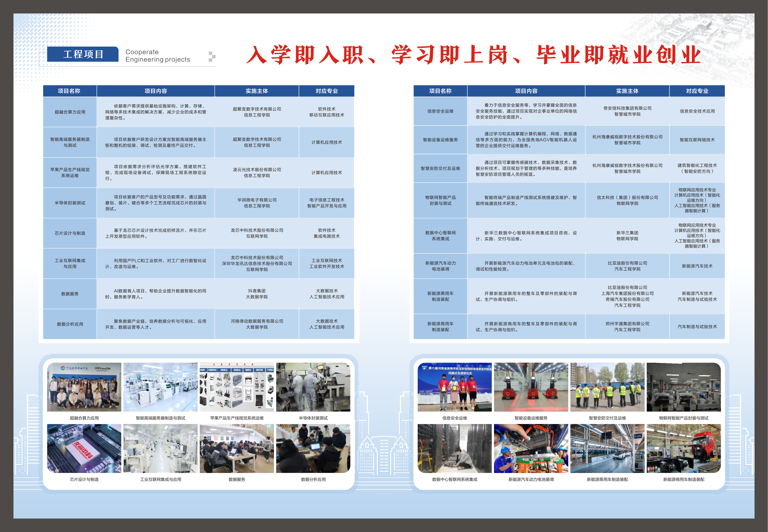Click the Cooperate Engineering projects subtitle text

[157, 56]
